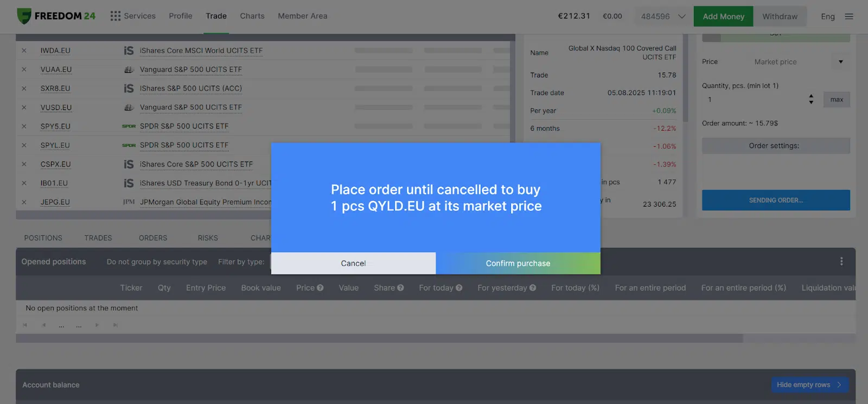Remove VUAA.EU from the watchlist
The image size is (868, 404).
click(24, 69)
